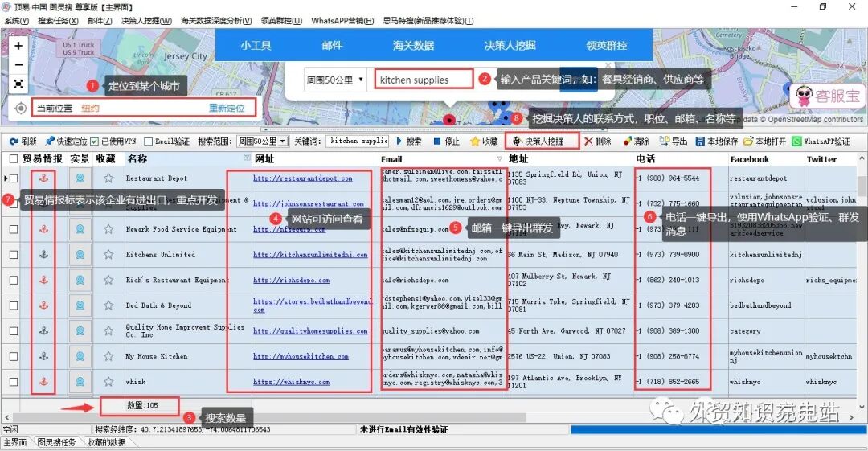Screen dimensions: 868x451
Task: Click the blue progress bar in status bar
Action: [x=718, y=429]
